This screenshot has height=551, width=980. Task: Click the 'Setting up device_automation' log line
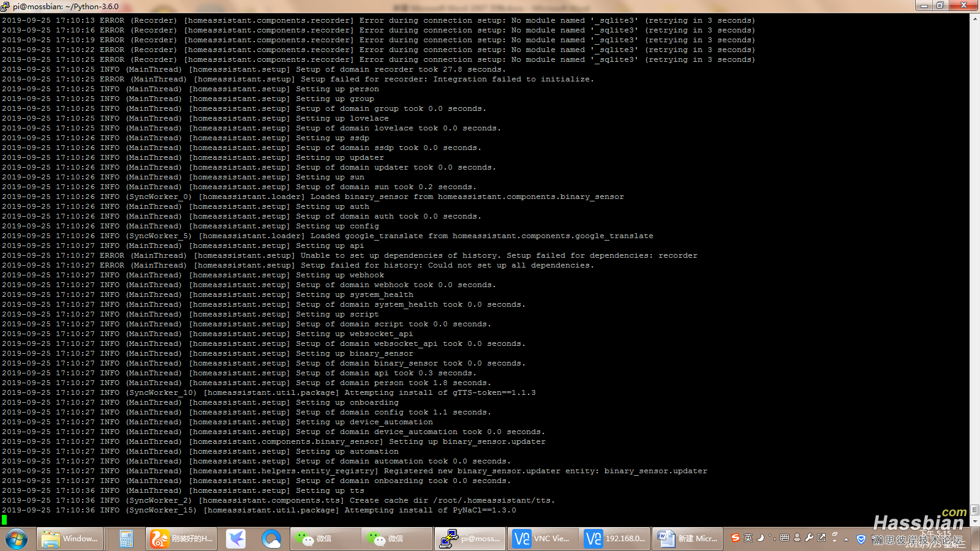coord(217,422)
